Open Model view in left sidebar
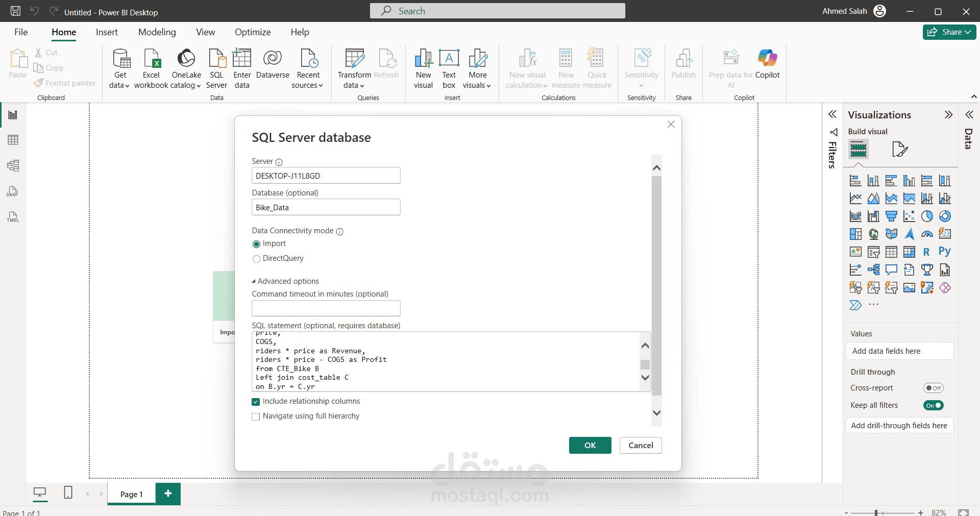The width and height of the screenshot is (980, 516). (13, 165)
